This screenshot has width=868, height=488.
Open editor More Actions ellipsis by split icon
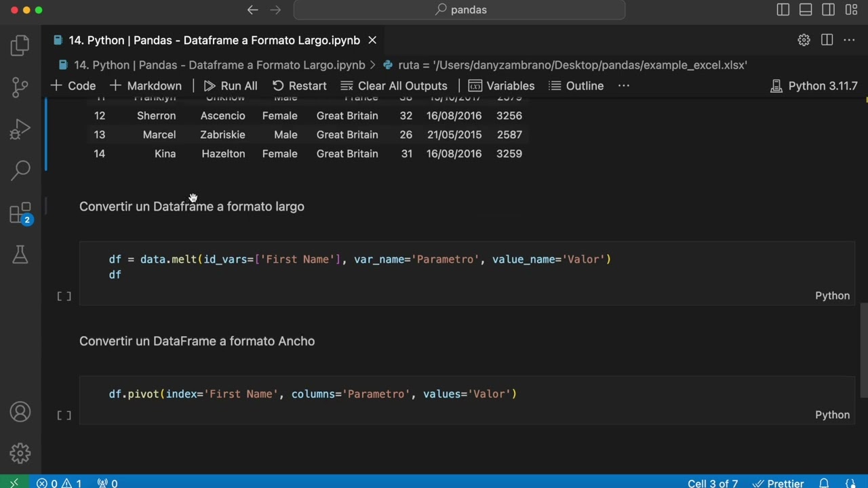click(x=849, y=40)
